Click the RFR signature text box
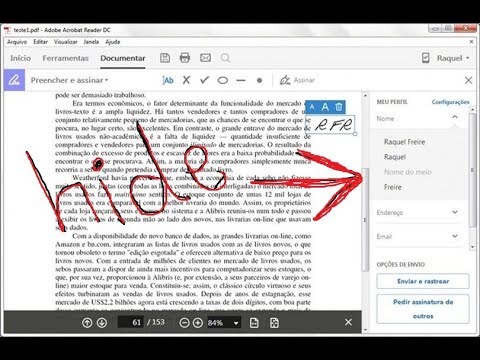This screenshot has width=480, height=360. [x=331, y=125]
